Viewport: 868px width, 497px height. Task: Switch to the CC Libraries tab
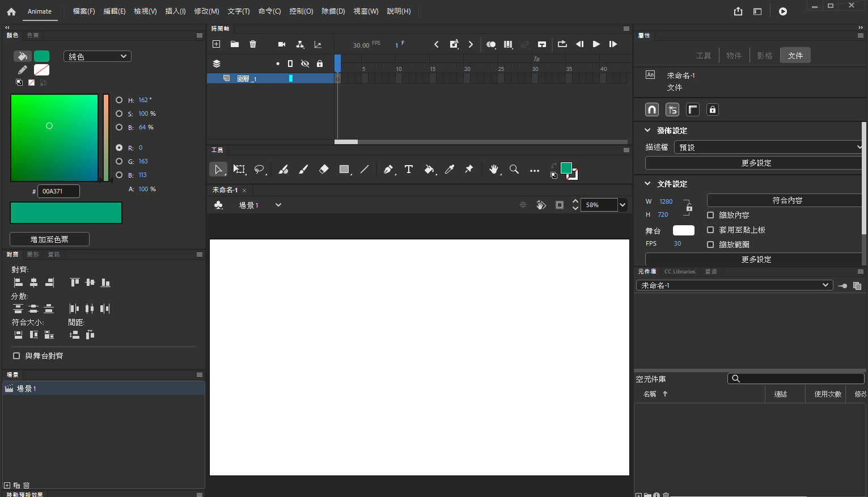(x=680, y=271)
